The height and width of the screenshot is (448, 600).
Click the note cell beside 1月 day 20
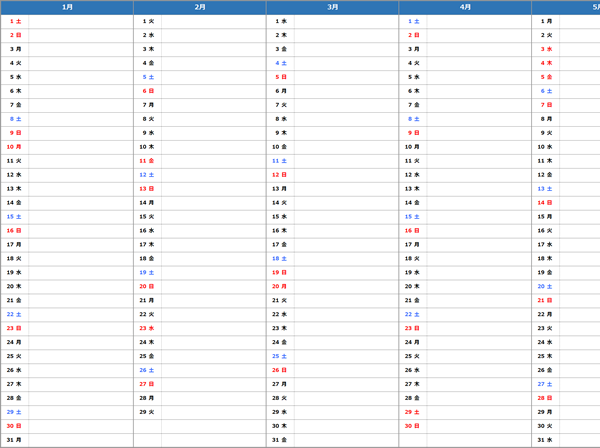pos(81,286)
